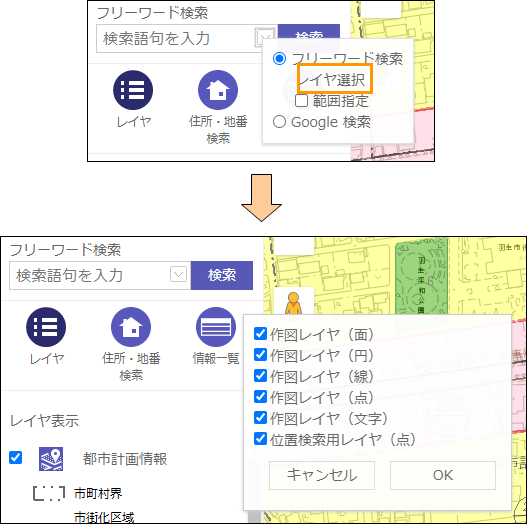Enable the 範囲指定 checkbox

click(x=301, y=100)
